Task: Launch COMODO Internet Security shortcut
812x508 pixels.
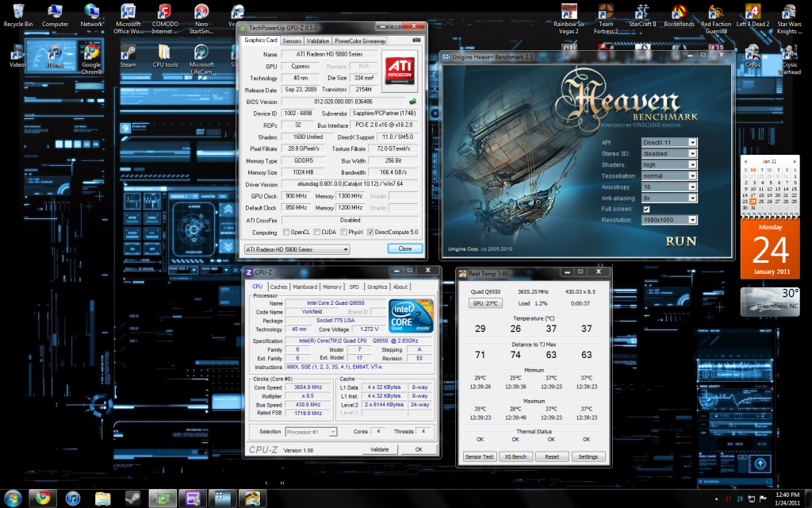Action: click(x=165, y=19)
